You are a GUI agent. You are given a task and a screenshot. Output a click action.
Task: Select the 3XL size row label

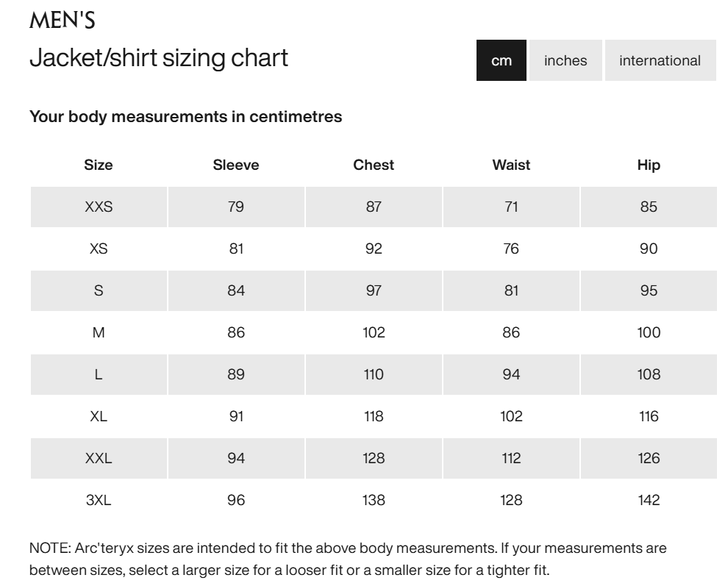(99, 500)
